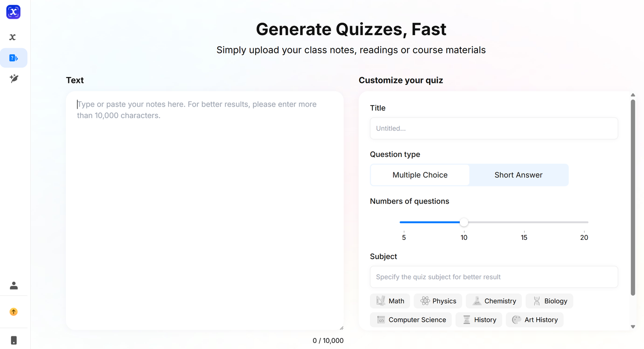644x349 pixels.
Task: Select the Biology subject chip
Action: pyautogui.click(x=549, y=301)
